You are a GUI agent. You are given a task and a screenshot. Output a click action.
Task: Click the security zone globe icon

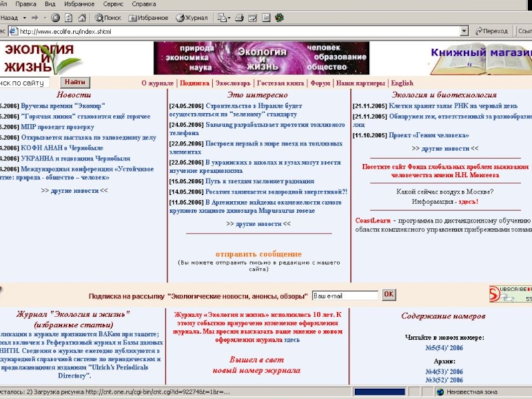(x=440, y=392)
